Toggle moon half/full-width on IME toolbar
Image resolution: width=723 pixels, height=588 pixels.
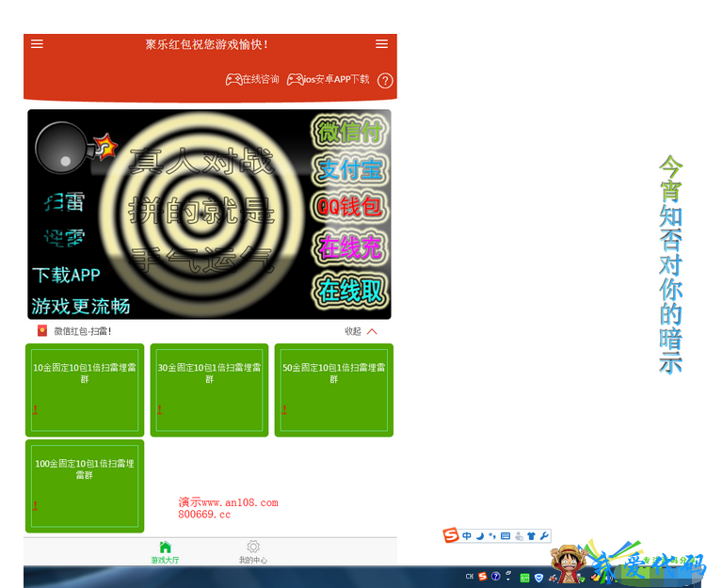480,536
